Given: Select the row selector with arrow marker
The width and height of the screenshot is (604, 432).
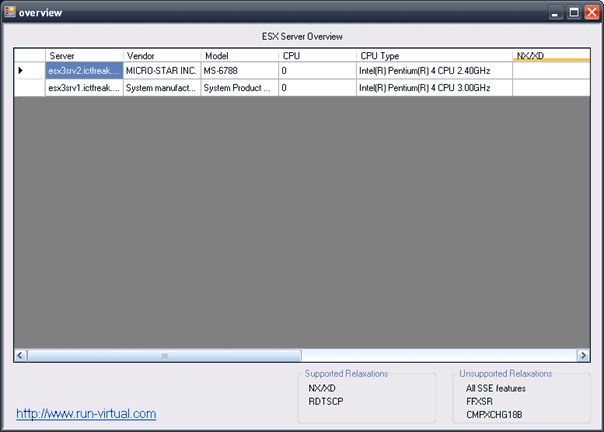Looking at the screenshot, I should [30, 71].
